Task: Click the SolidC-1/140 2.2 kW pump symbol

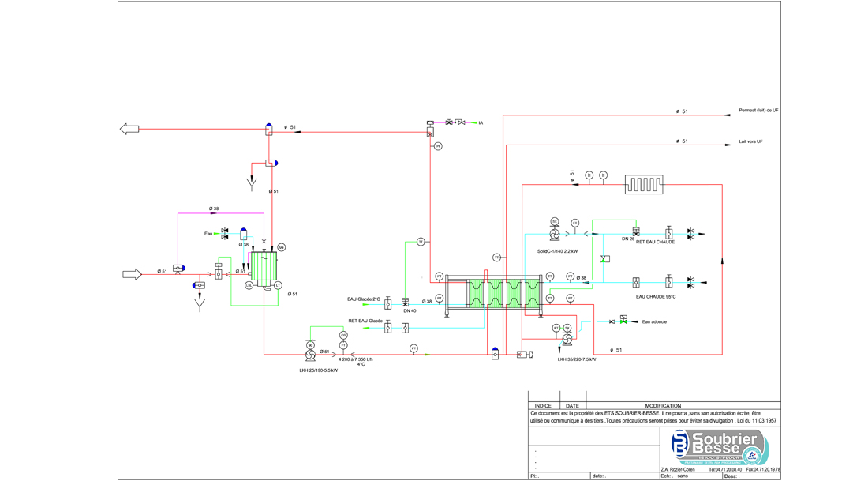Action: click(555, 235)
